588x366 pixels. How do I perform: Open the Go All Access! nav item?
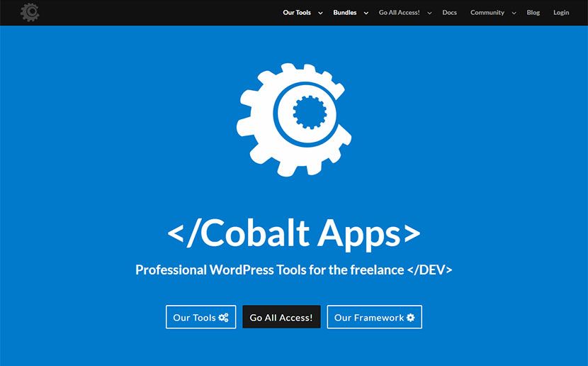399,12
